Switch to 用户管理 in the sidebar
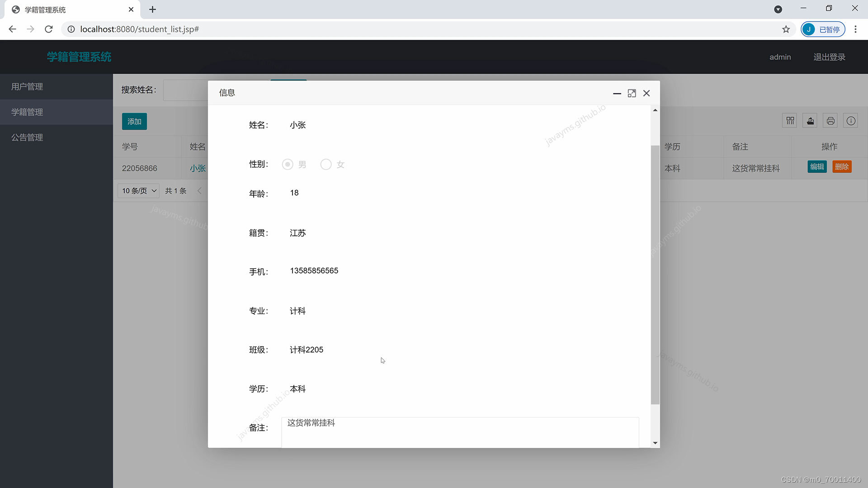Image resolution: width=868 pixels, height=488 pixels. [27, 86]
